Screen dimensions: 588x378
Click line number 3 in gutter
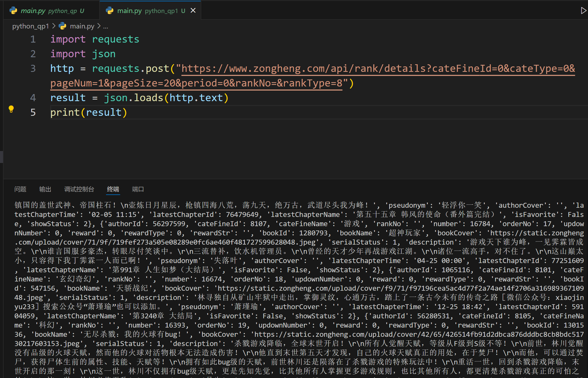pos(33,68)
